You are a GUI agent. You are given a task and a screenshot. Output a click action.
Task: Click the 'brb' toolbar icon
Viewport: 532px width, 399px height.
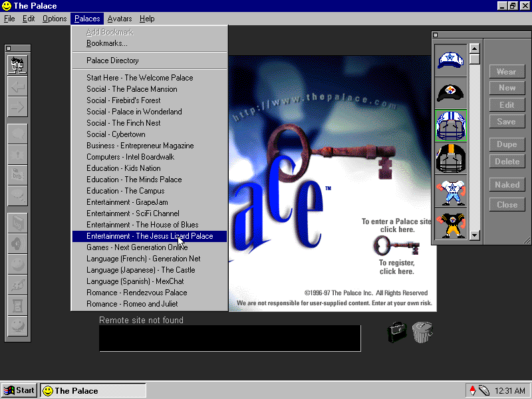pyautogui.click(x=17, y=175)
